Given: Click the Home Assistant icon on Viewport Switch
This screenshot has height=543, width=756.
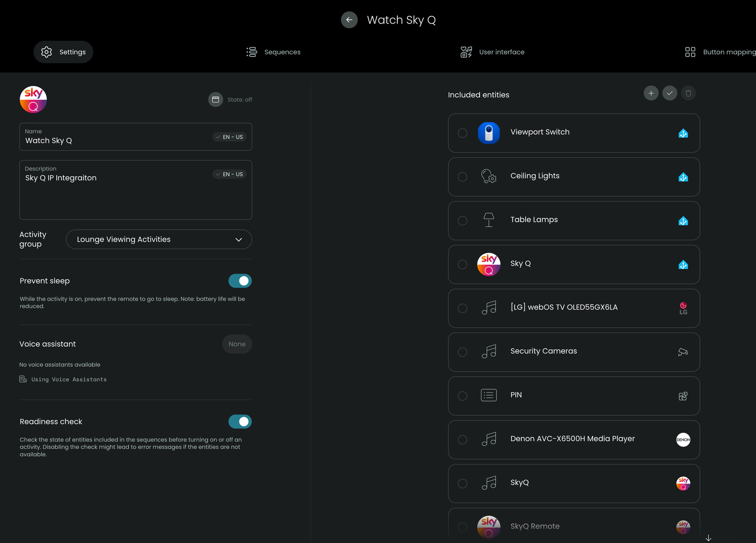Looking at the screenshot, I should pyautogui.click(x=683, y=133).
